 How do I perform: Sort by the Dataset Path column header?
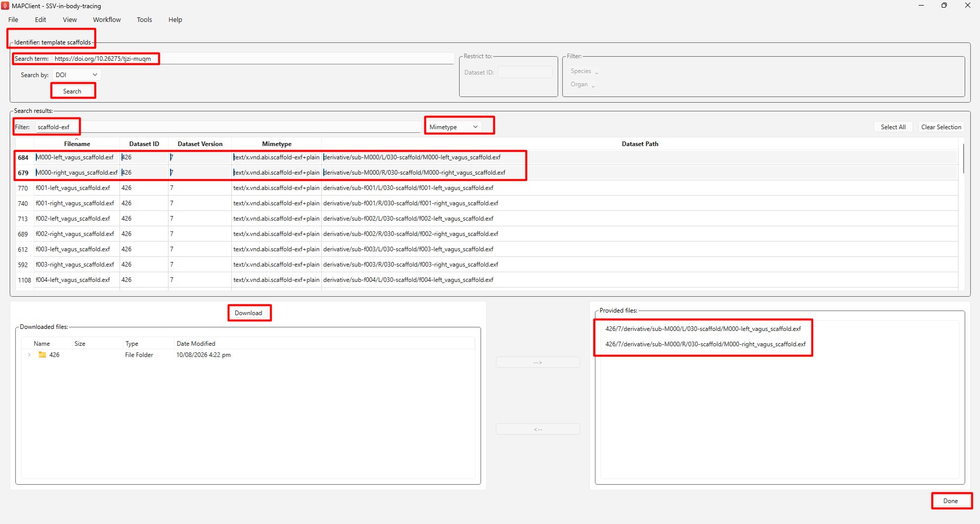coord(640,144)
